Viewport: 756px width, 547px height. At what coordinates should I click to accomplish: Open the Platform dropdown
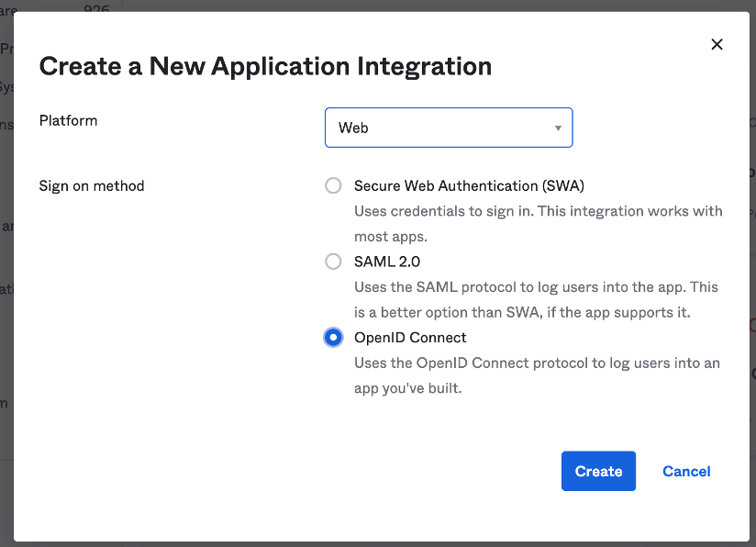pyautogui.click(x=448, y=128)
